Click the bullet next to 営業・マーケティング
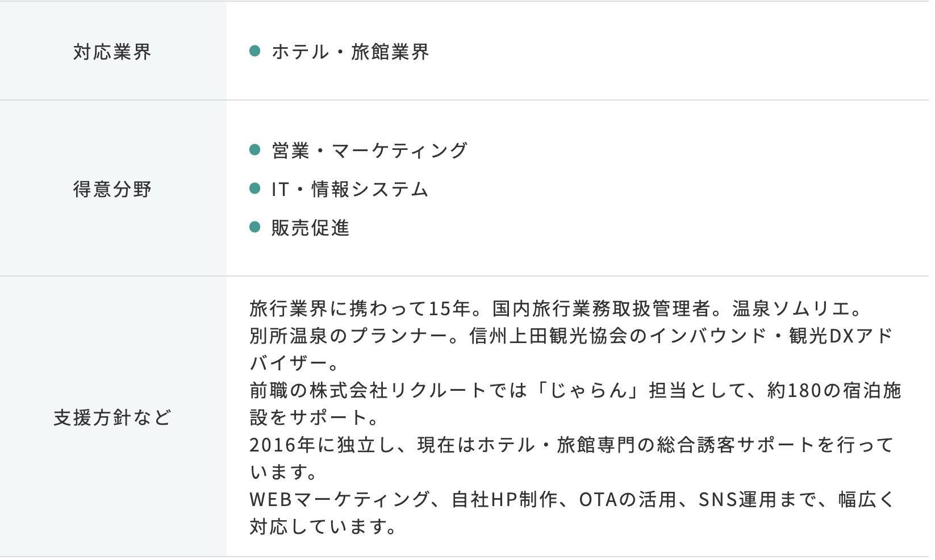This screenshot has height=560, width=935. (255, 150)
